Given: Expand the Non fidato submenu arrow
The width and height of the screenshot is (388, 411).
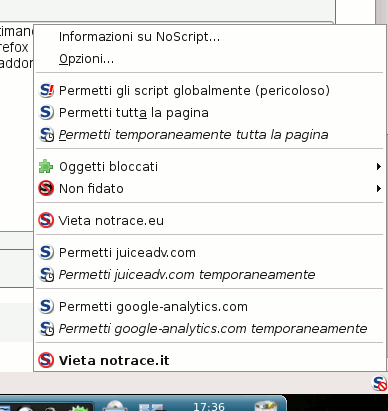Looking at the screenshot, I should pyautogui.click(x=378, y=189).
